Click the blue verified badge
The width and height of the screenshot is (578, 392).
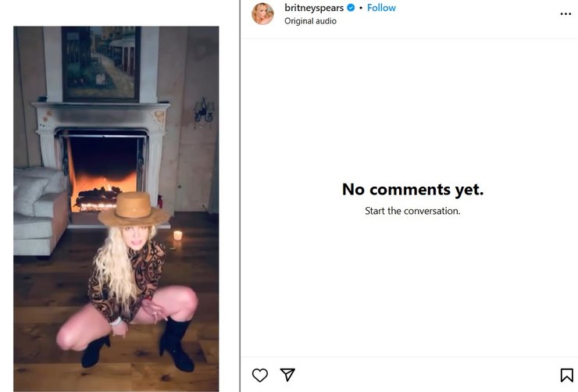(351, 8)
